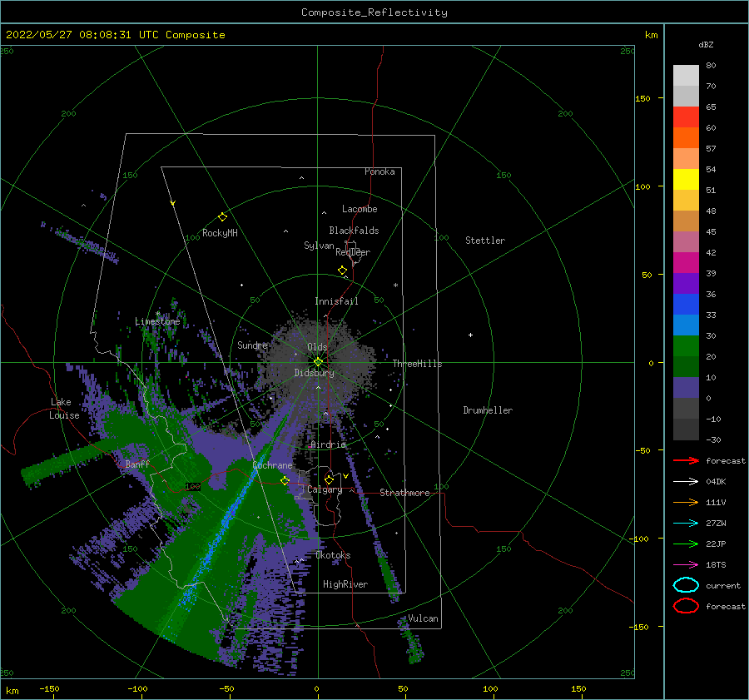Click the purple 39 dBZ color swatch
749x700 pixels.
tap(686, 283)
